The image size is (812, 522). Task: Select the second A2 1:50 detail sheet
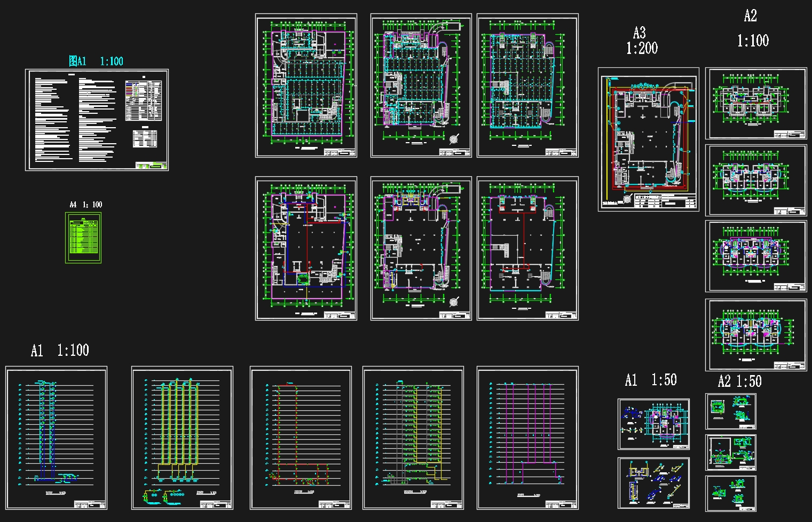(731, 453)
